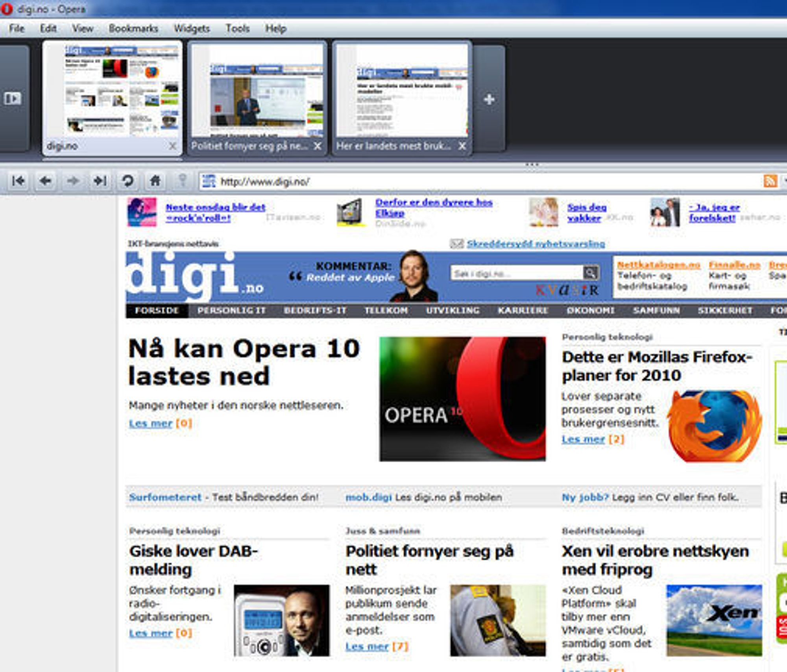Open Spis deg vakker link
This screenshot has height=672, width=787.
(587, 212)
